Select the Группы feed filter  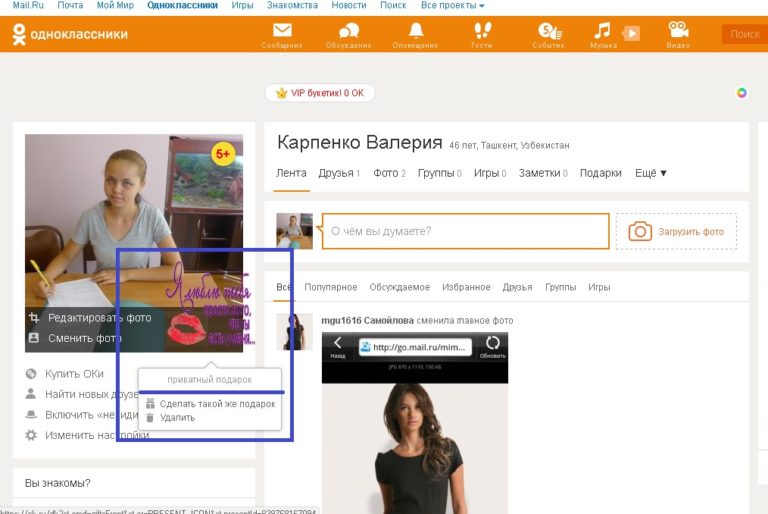point(560,287)
